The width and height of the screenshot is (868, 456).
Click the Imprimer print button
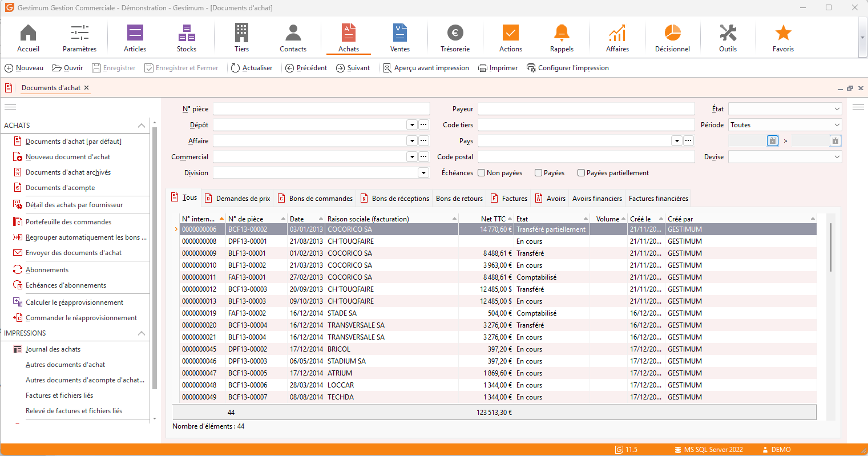coord(498,68)
